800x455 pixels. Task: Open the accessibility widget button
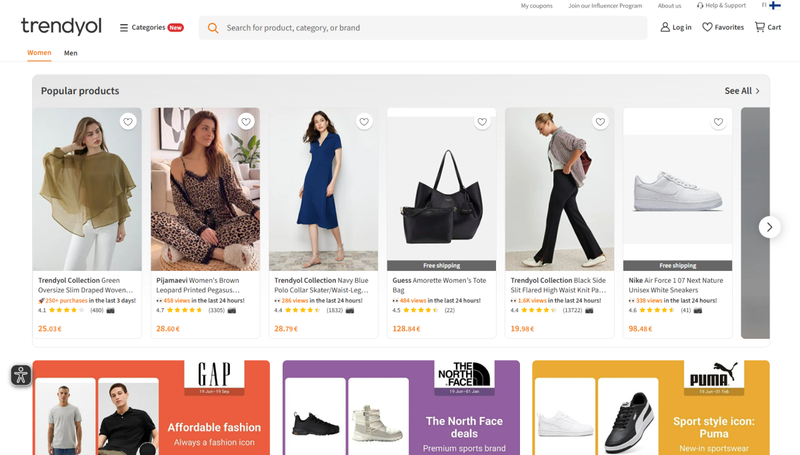tap(21, 375)
